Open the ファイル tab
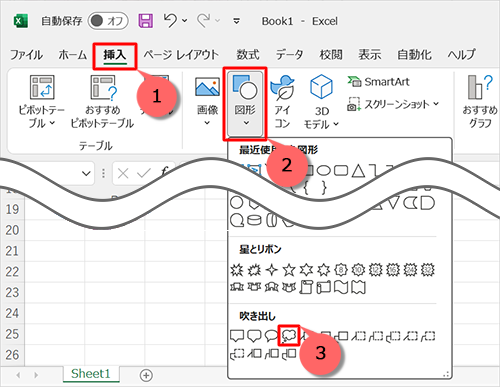The image size is (500, 387). (x=26, y=55)
